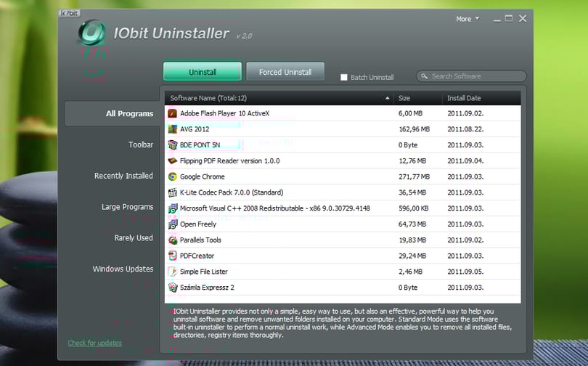
Task: Enable the Batch Uninstall checkbox
Action: [344, 77]
